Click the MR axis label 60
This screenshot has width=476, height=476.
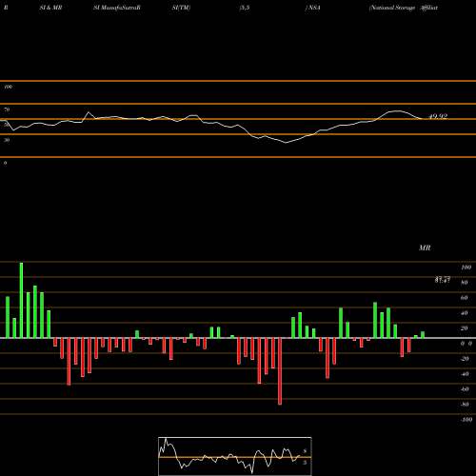pos(465,298)
